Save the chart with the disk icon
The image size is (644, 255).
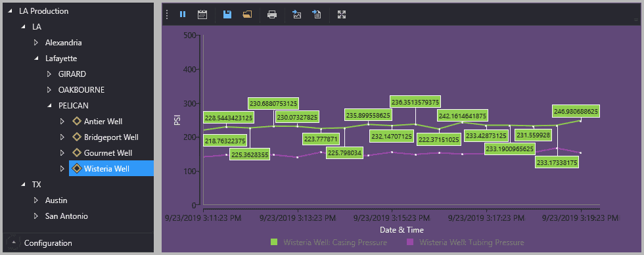[227, 14]
